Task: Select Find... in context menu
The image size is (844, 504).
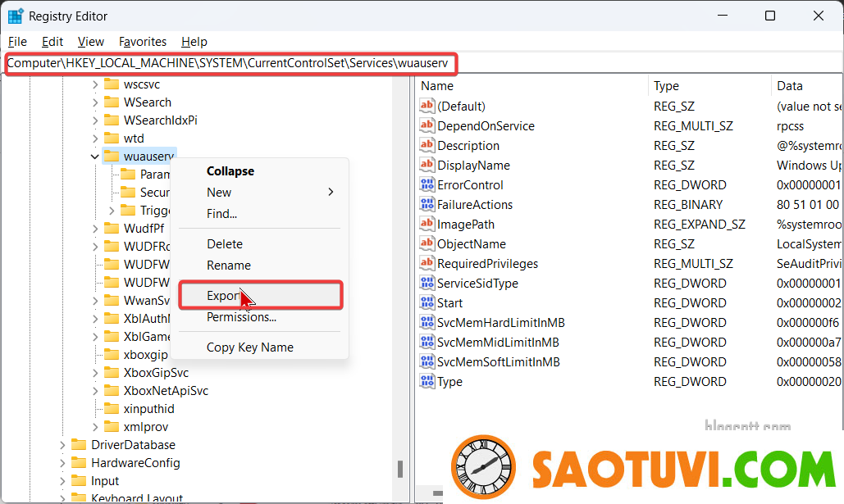Action: coord(261,214)
